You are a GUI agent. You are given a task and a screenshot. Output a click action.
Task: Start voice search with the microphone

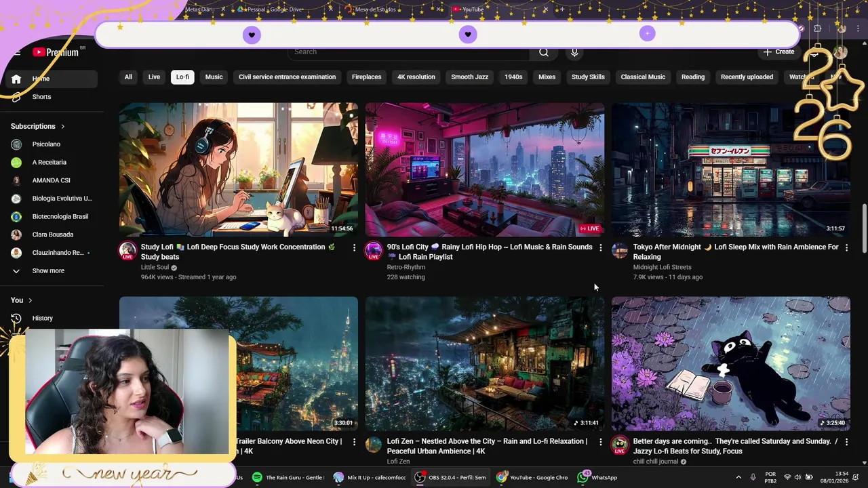[x=574, y=52]
